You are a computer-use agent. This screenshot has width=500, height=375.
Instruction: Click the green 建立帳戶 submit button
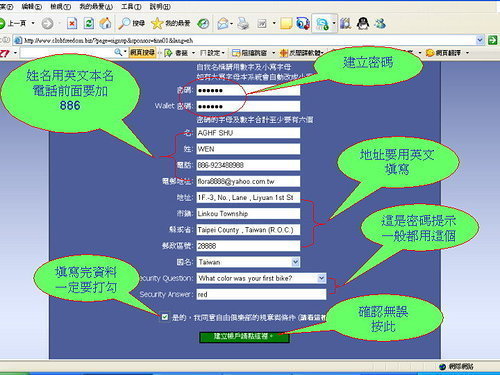244,337
